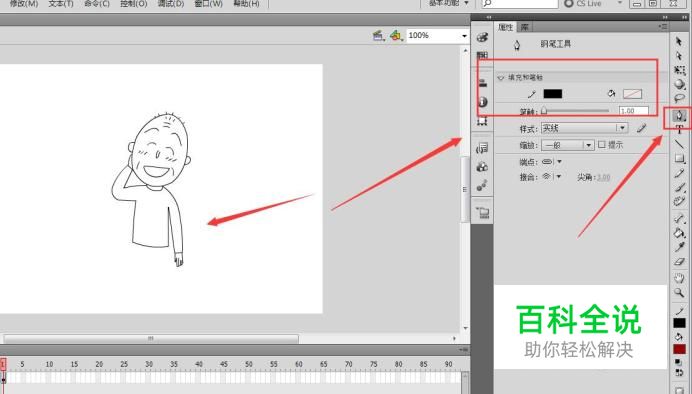Select the Pen tool in toolbox

click(679, 116)
